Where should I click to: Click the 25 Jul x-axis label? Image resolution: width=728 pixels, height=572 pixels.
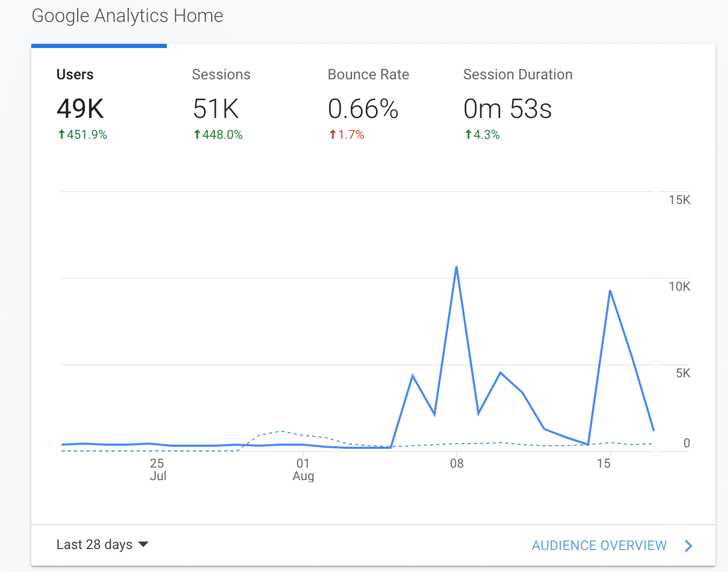click(x=157, y=469)
